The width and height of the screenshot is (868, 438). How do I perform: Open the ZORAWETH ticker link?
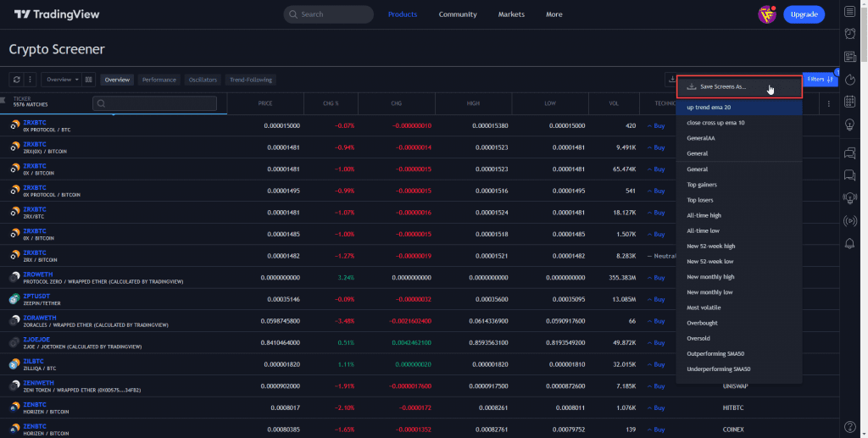click(x=40, y=318)
